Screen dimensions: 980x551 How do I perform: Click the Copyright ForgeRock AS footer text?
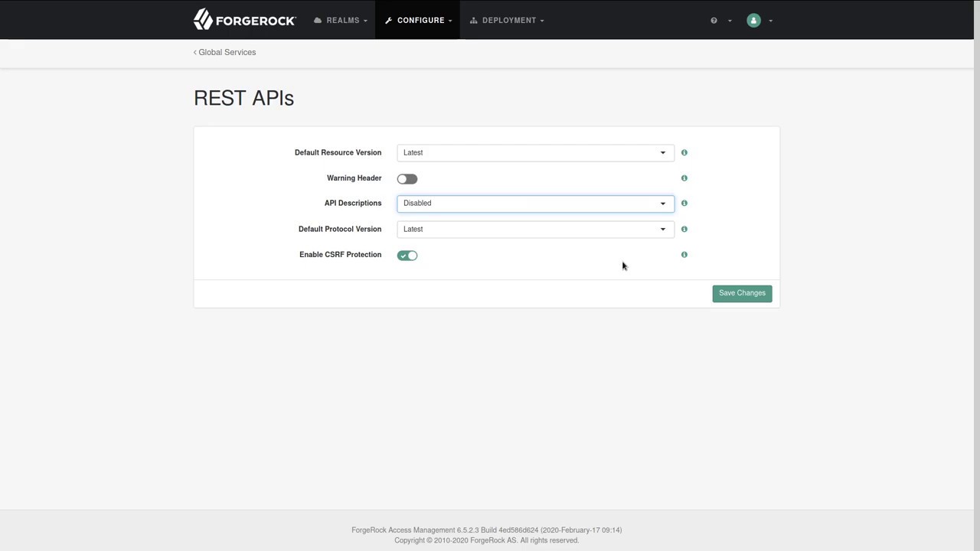486,540
